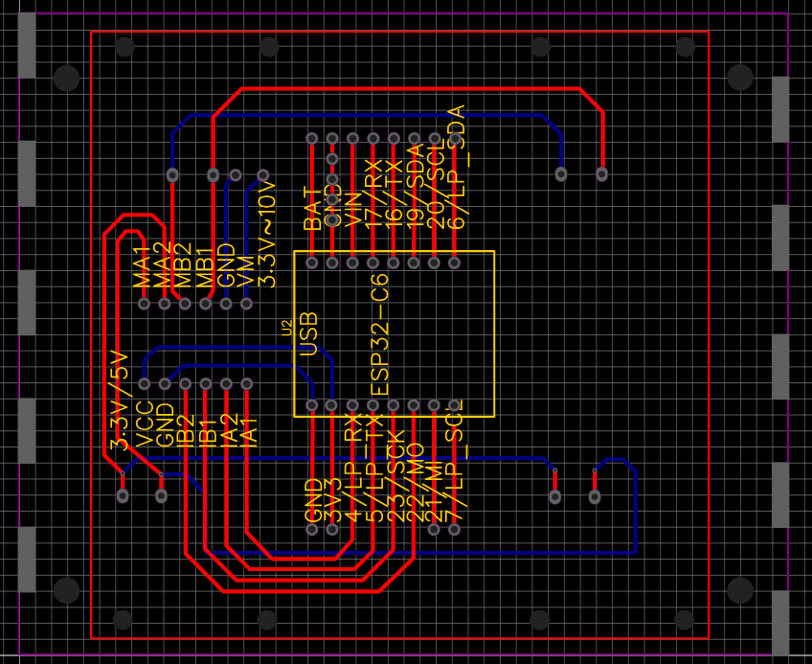Click the IA1 label text
The height and width of the screenshot is (664, 812).
coord(248,430)
